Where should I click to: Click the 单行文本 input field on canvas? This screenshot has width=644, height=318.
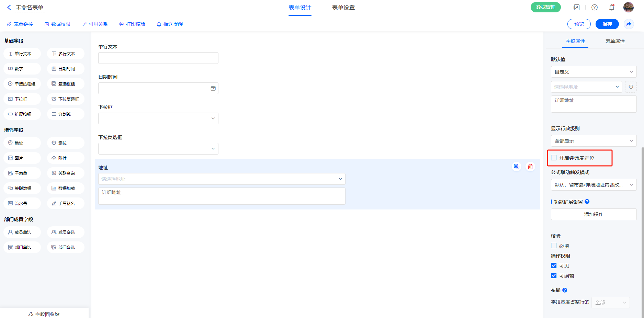click(158, 58)
